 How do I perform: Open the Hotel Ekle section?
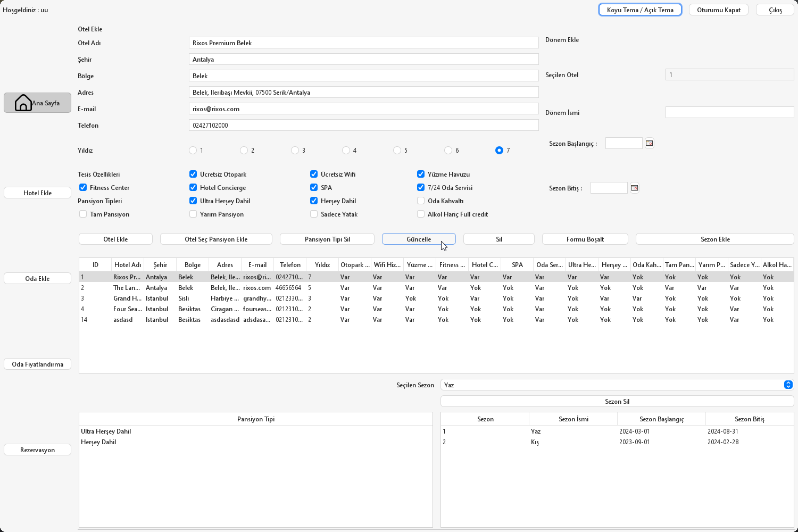(x=37, y=193)
